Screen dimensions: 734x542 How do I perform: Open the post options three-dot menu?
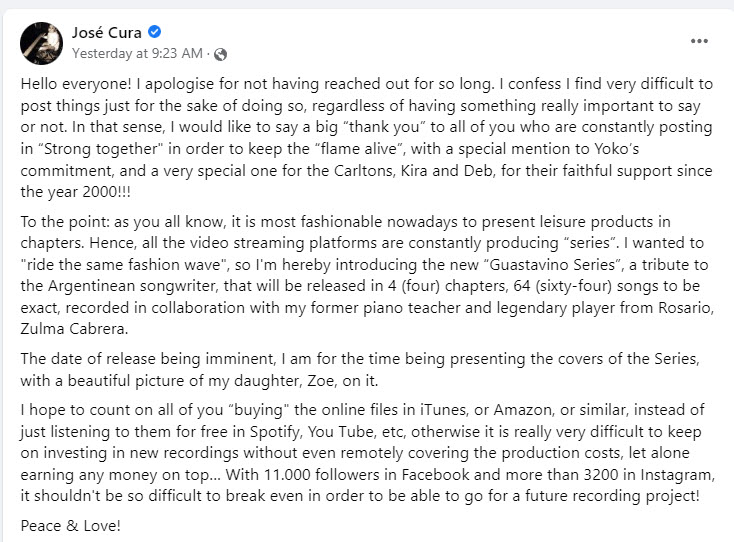[699, 41]
